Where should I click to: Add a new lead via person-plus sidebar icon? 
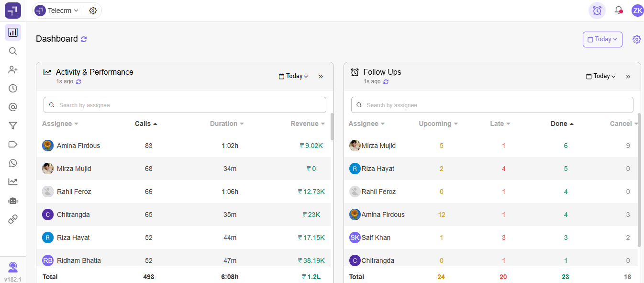coord(13,69)
